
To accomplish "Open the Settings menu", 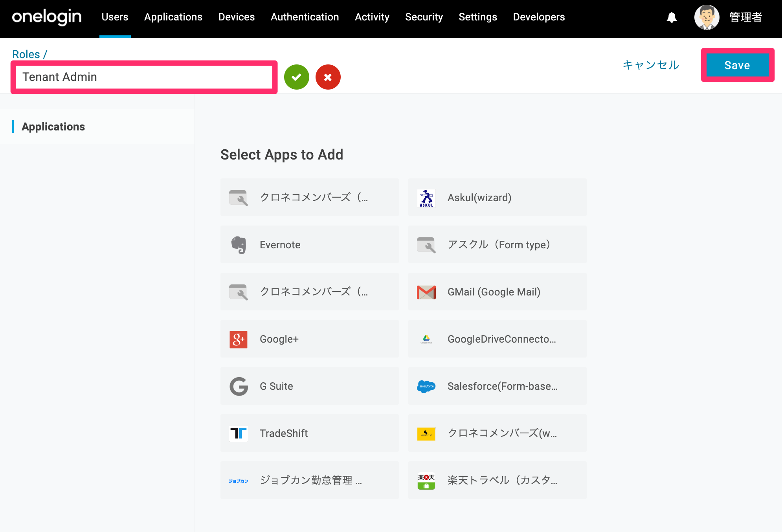I will coord(478,17).
